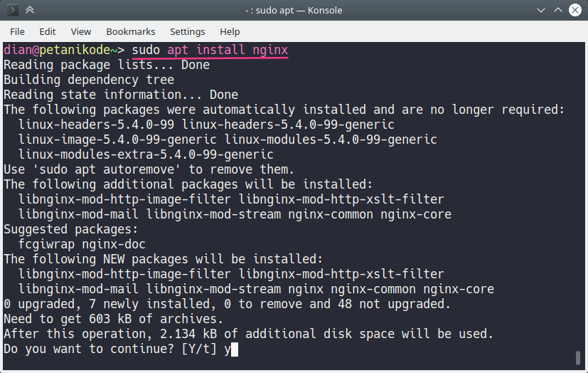Open the Edit menu
588x373 pixels.
click(x=47, y=32)
